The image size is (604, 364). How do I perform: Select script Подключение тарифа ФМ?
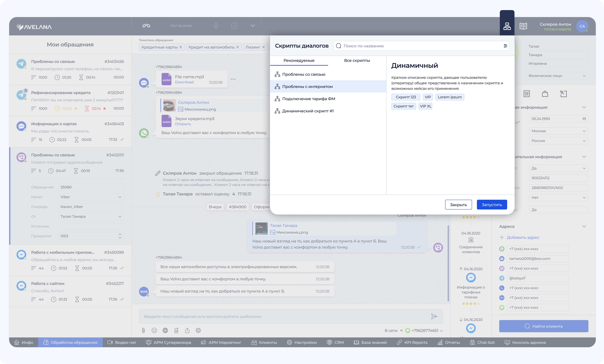coord(328,99)
